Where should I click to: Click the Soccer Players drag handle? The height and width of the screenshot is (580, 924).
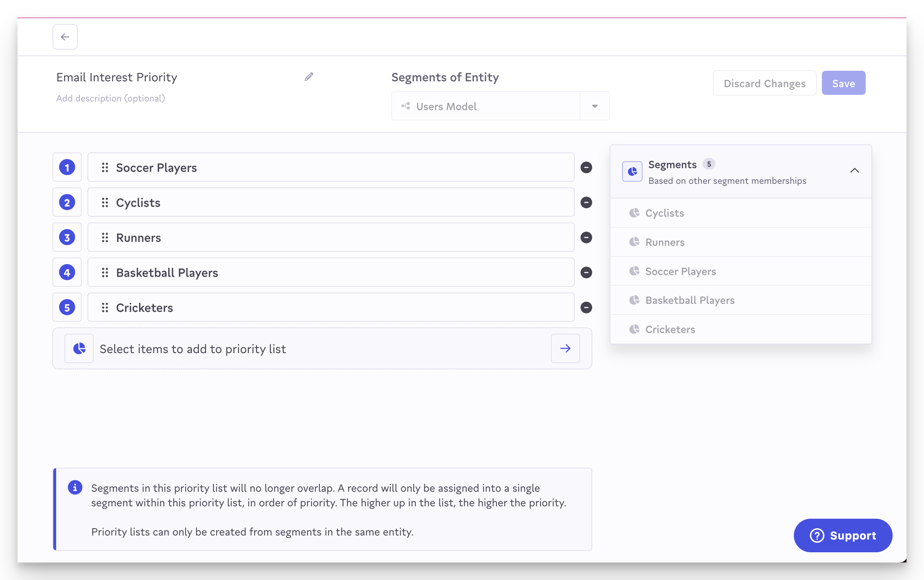pyautogui.click(x=105, y=167)
